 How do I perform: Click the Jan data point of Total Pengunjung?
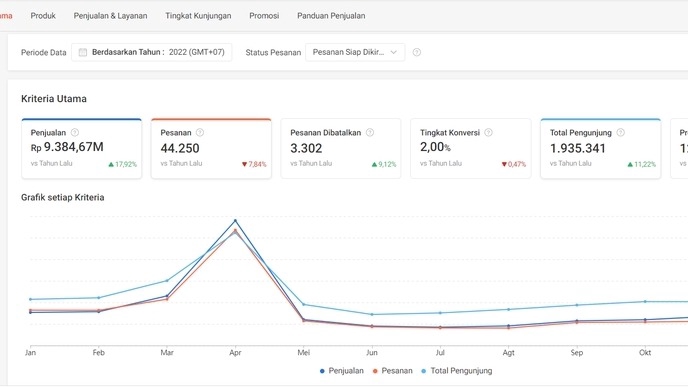[x=30, y=299]
